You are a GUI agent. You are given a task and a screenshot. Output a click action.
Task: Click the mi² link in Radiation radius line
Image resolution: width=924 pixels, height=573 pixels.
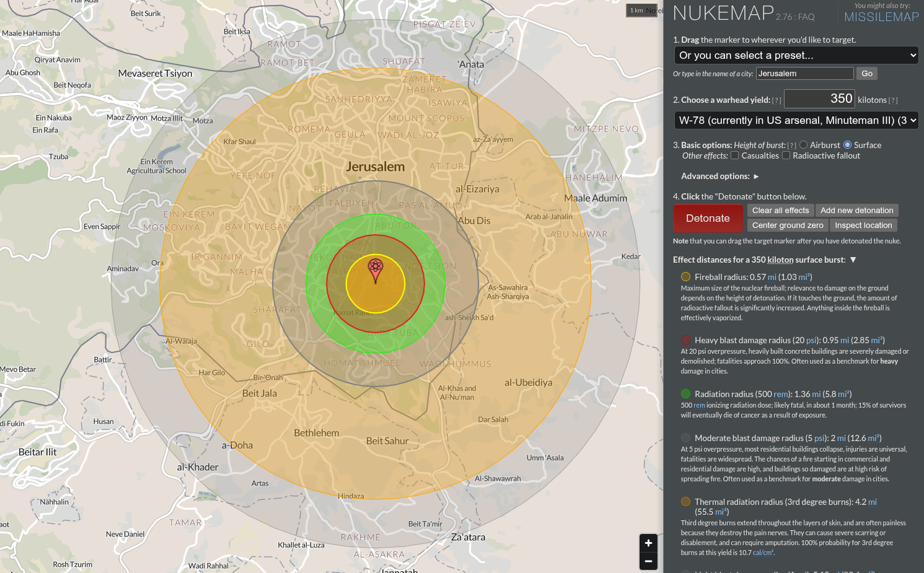843,394
